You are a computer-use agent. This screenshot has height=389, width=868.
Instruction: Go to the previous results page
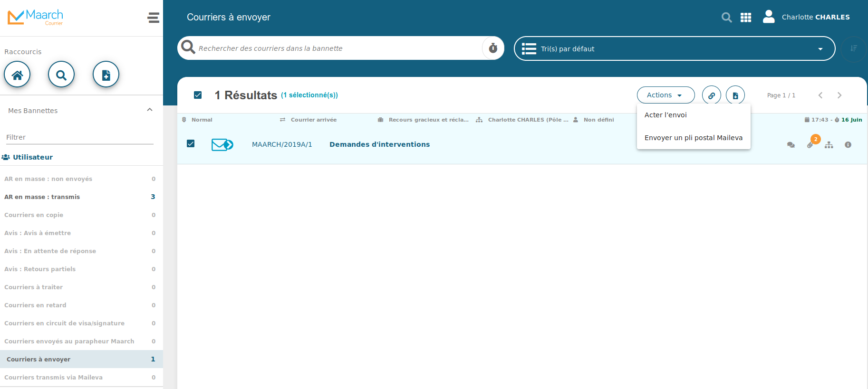820,95
